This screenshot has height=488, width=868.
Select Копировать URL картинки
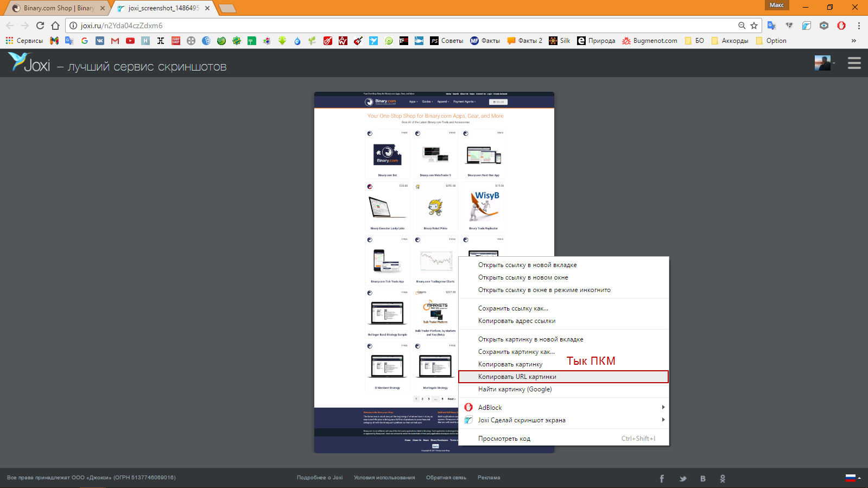[563, 377]
